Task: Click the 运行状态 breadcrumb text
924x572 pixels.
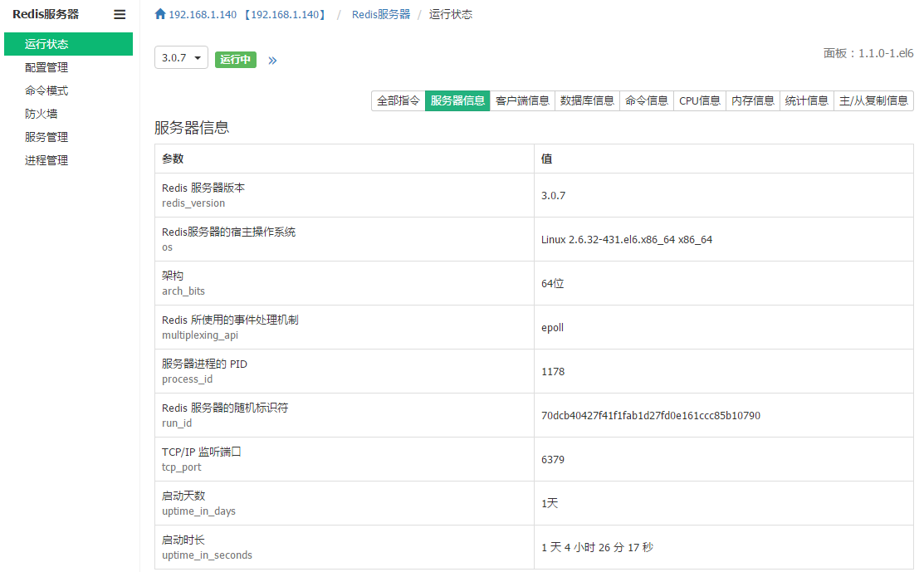Action: point(450,14)
